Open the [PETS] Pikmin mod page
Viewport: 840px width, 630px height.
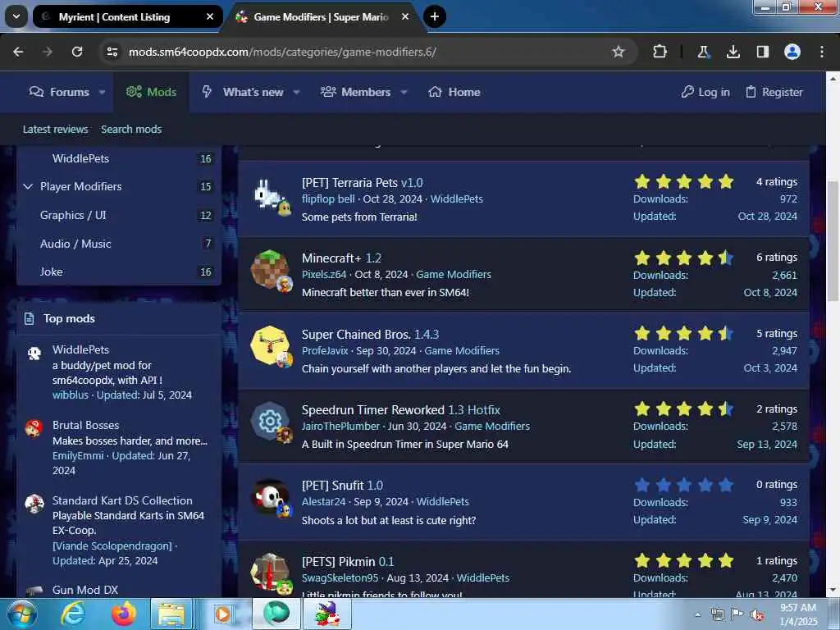click(338, 561)
